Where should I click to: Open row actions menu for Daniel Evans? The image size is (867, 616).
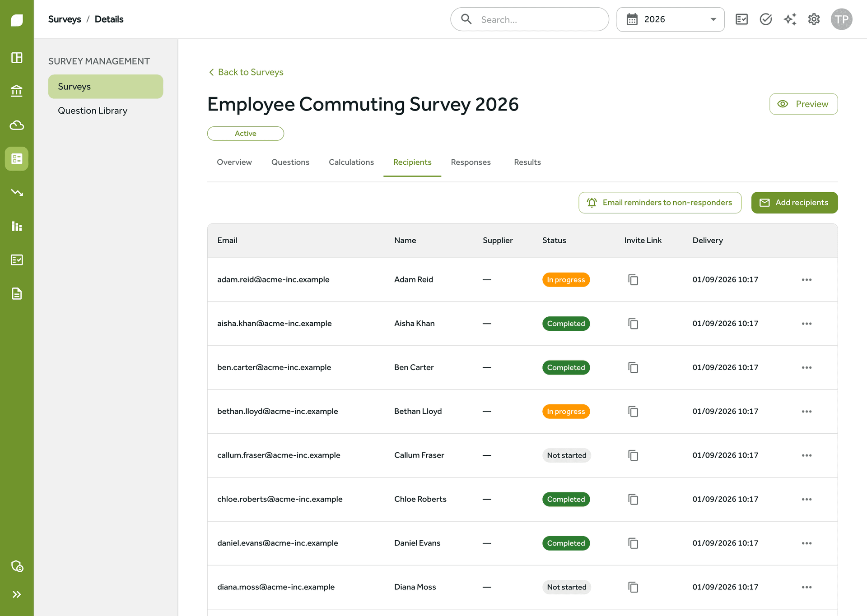click(806, 543)
